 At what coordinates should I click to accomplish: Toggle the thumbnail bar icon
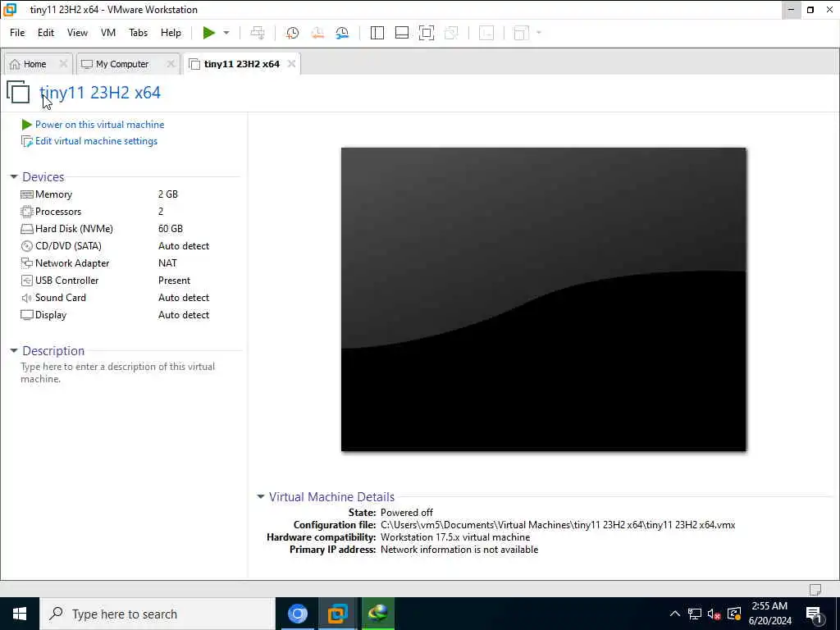402,33
